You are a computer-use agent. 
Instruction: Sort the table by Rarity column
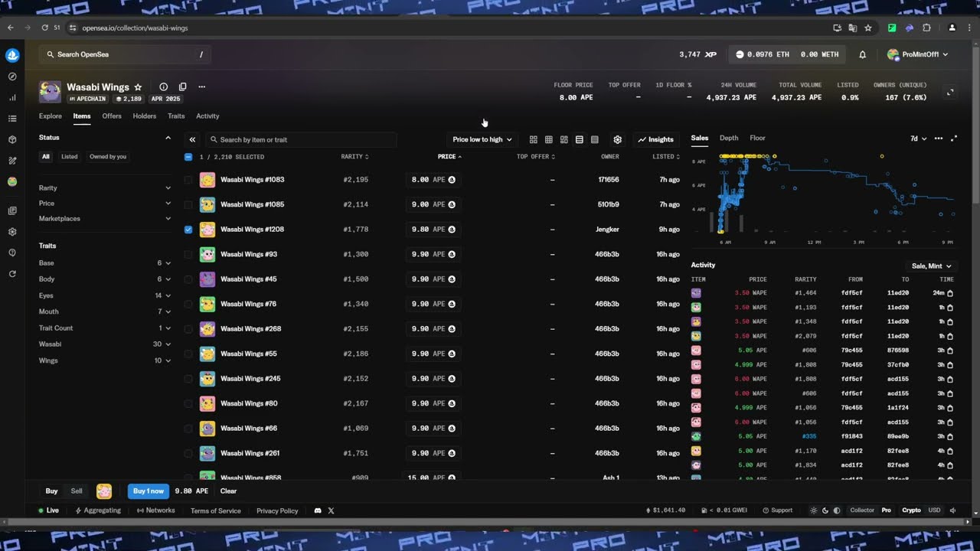coord(354,157)
